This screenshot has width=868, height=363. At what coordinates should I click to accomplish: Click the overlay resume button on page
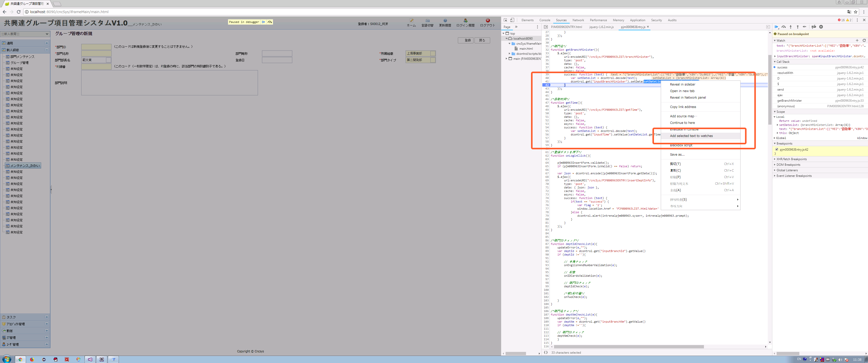pos(264,22)
